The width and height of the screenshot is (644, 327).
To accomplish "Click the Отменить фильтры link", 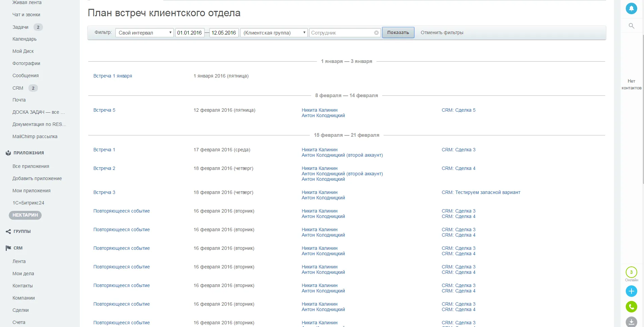I will click(442, 32).
